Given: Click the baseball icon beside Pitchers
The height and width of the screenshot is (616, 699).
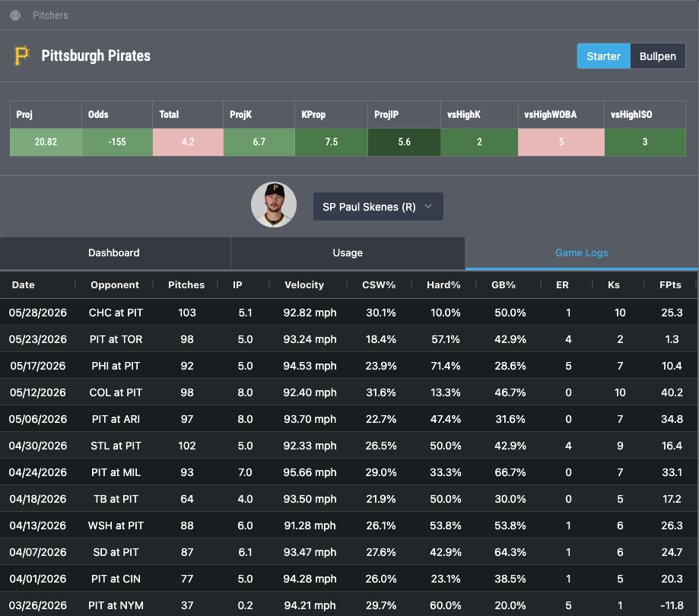Looking at the screenshot, I should click(x=15, y=15).
